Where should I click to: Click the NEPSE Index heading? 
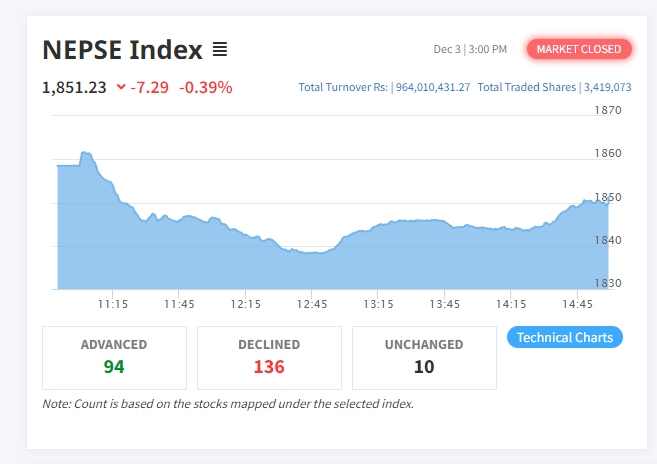click(122, 49)
